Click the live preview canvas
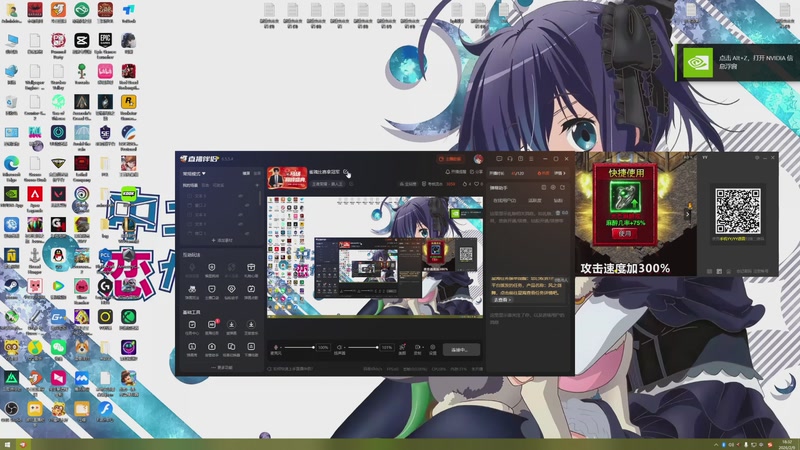800x450 pixels. (x=375, y=257)
